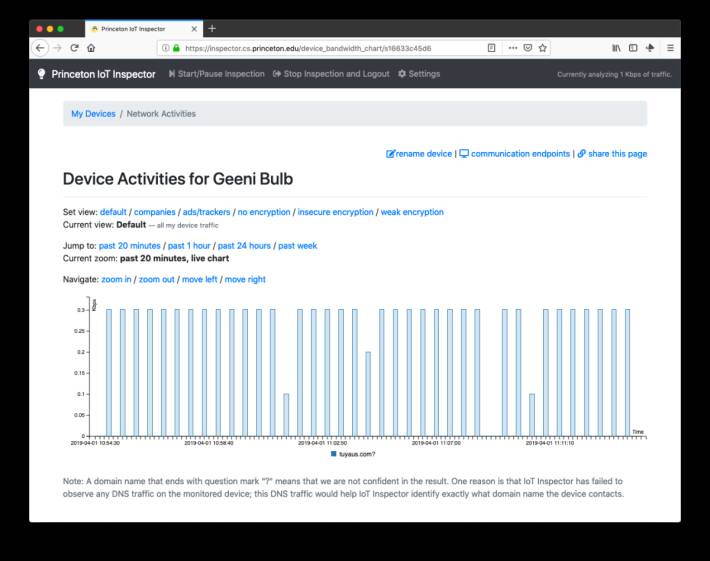Viewport: 710px width, 561px height.
Task: Click the macOS green fullscreen window button
Action: (60, 29)
